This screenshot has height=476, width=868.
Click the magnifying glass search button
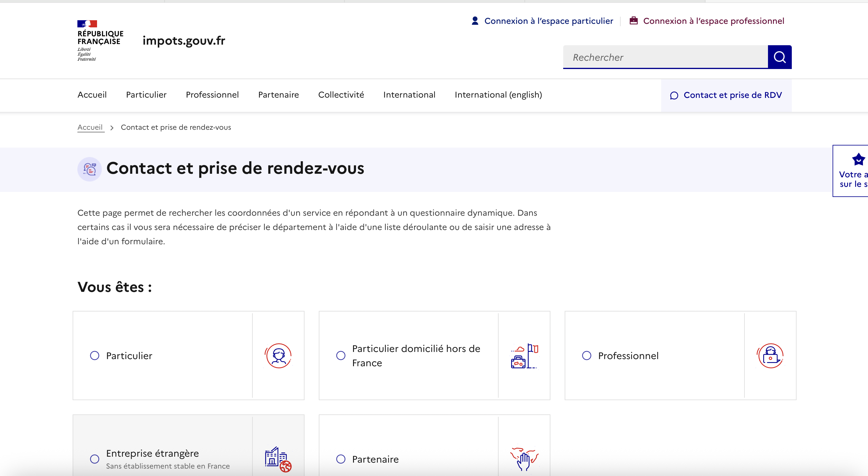click(779, 57)
